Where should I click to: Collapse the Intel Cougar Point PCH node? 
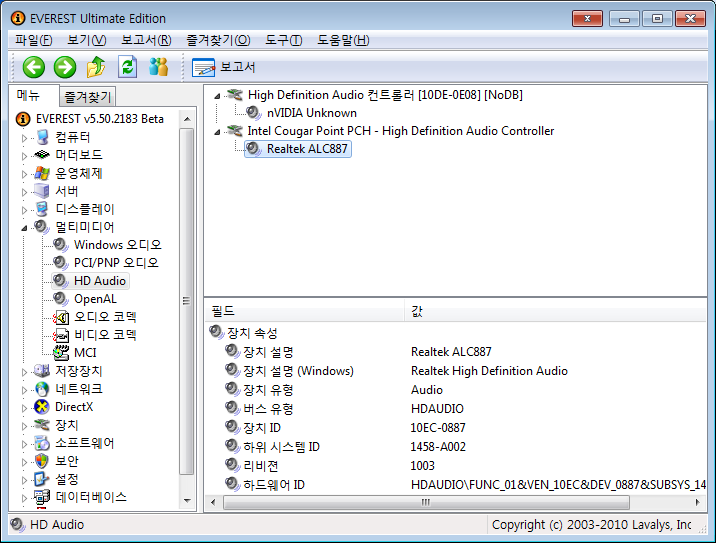coord(217,132)
